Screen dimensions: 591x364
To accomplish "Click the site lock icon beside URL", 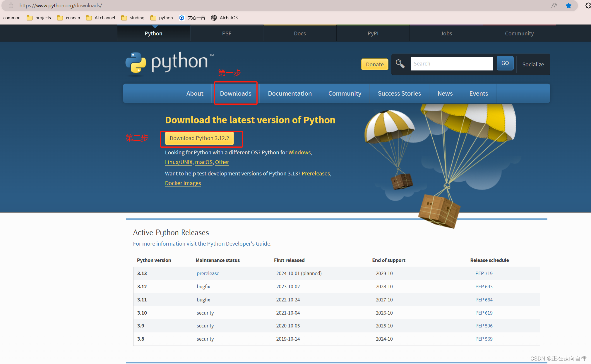I will (x=11, y=6).
